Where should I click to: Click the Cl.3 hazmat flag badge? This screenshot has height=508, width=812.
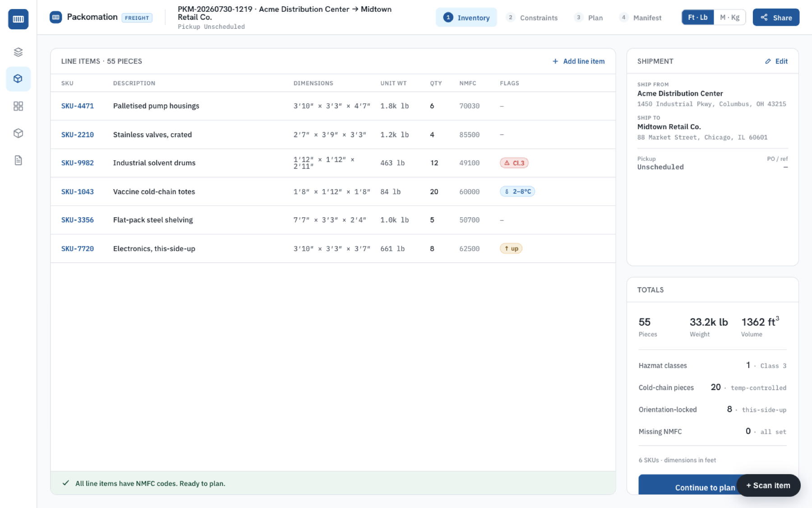click(514, 163)
